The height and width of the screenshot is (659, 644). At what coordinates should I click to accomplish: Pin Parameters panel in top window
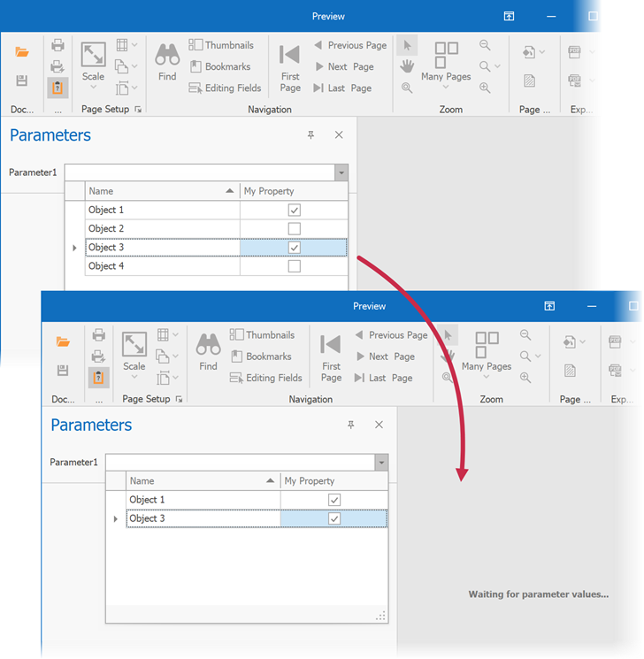pos(310,135)
